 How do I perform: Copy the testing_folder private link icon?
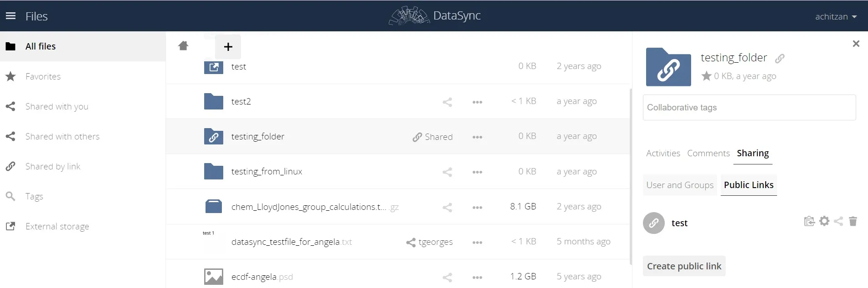780,58
